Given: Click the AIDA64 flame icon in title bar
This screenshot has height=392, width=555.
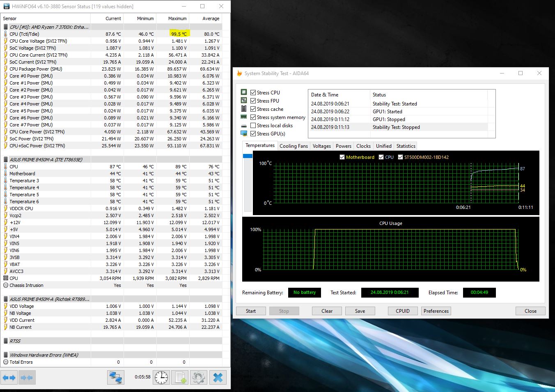Looking at the screenshot, I should (239, 73).
